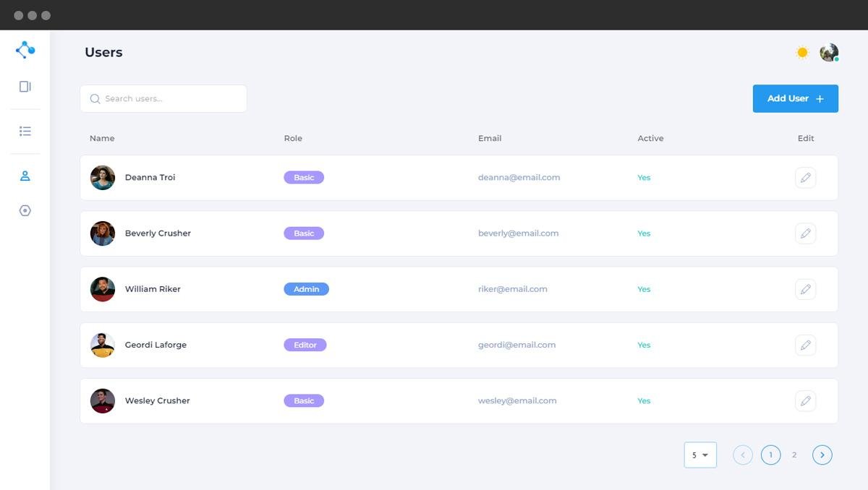The height and width of the screenshot is (490, 868).
Task: Click the Email column header
Action: click(490, 138)
